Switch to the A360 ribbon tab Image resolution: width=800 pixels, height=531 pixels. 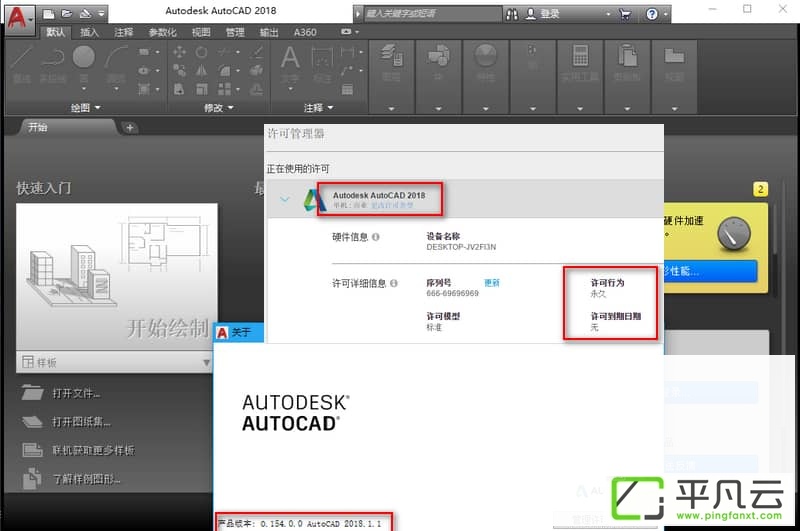pos(305,32)
